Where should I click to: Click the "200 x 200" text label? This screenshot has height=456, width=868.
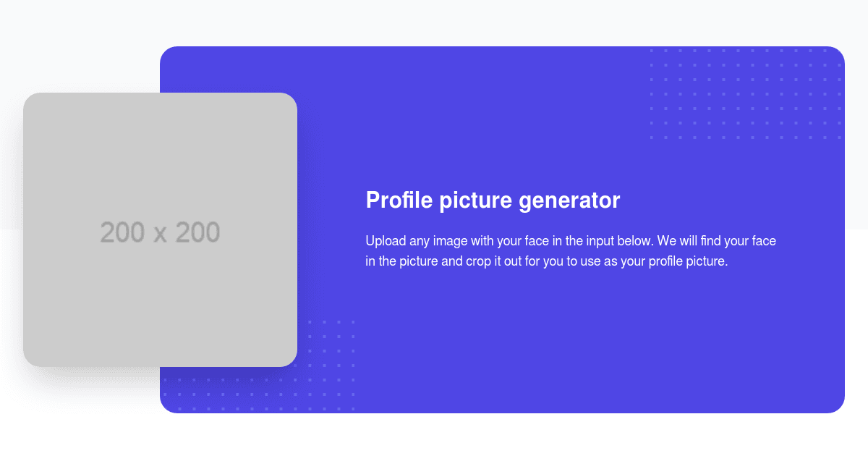(x=160, y=232)
